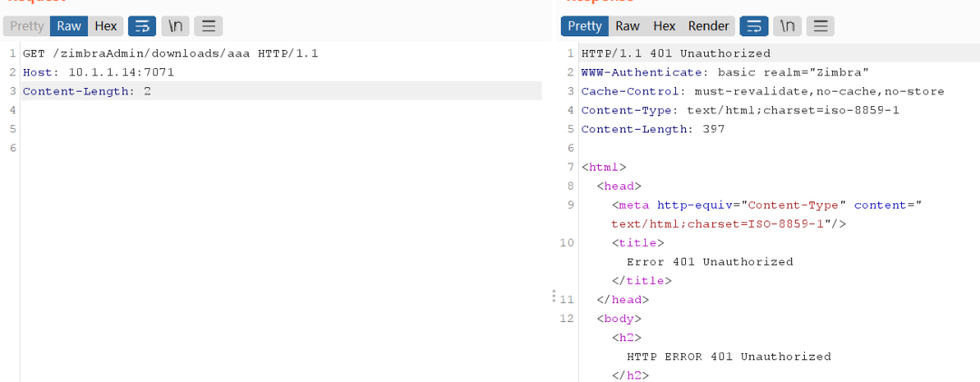Click the text/html;charset=ISO-8859-1 attribute value
This screenshot has height=382, width=980.
(x=718, y=224)
